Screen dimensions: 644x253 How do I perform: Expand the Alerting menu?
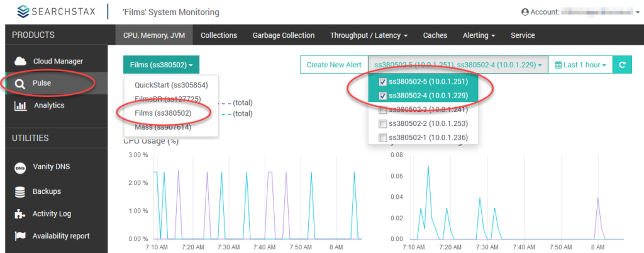(479, 35)
